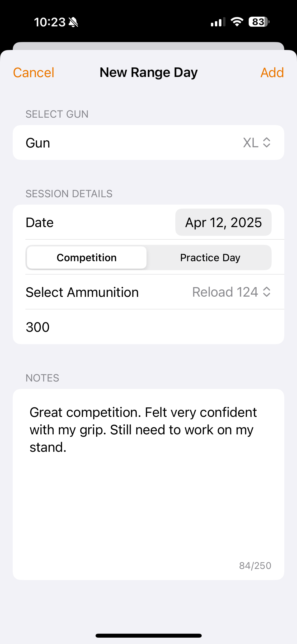Viewport: 297px width, 644px height.
Task: Tap the New Range Day title
Action: pos(148,73)
